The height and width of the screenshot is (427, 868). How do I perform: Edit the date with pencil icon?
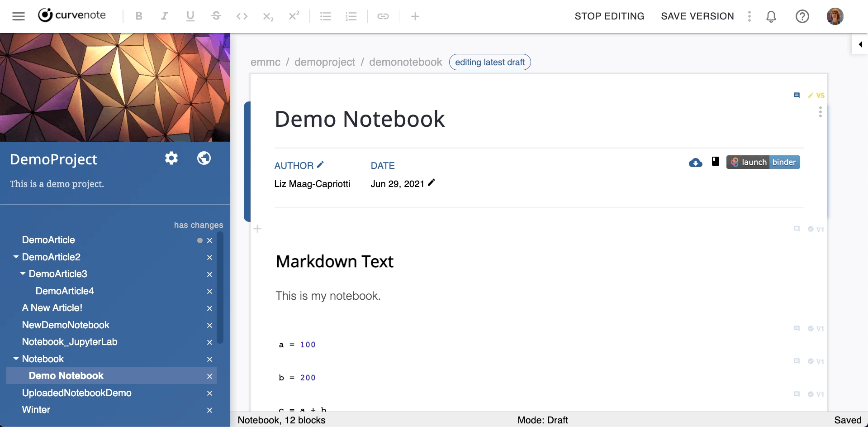432,182
